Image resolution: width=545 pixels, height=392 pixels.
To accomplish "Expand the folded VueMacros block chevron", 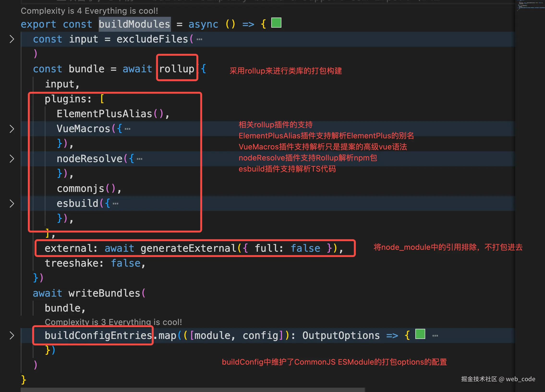I will coord(12,129).
